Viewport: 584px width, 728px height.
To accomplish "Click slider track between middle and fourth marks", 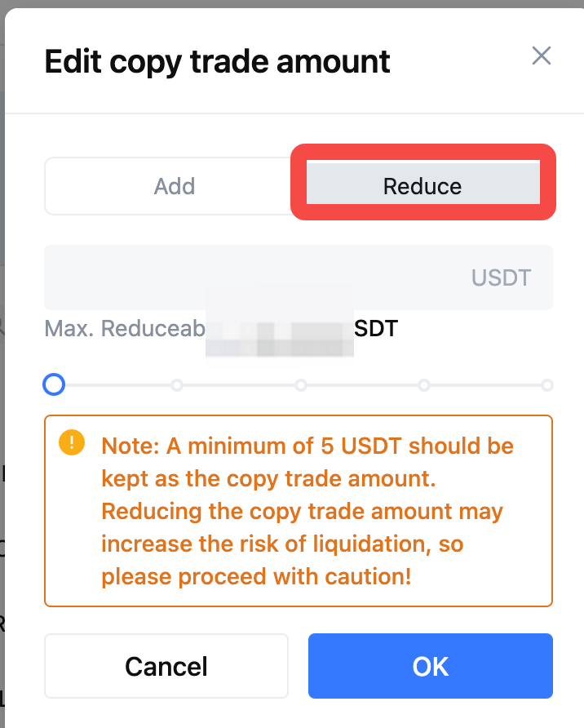I will click(362, 385).
